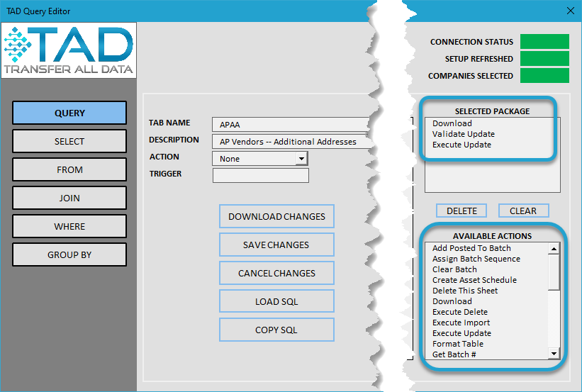Viewport: 582px width, 392px height.
Task: Open the QUERY section
Action: pos(69,113)
